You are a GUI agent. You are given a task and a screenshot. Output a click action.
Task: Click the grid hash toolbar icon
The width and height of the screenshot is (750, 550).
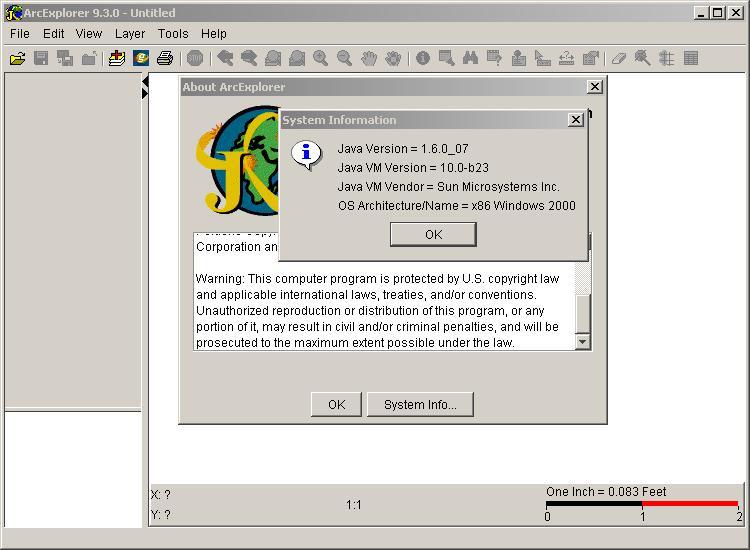(x=666, y=59)
